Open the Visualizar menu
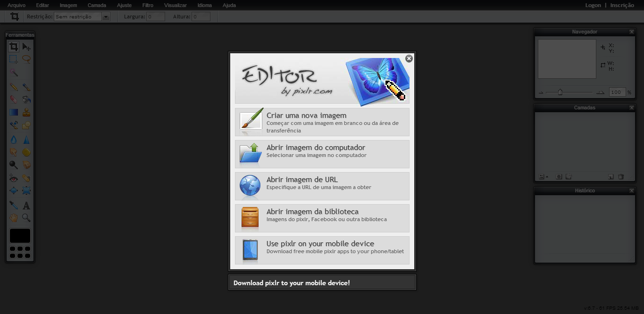The height and width of the screenshot is (314, 644). click(176, 5)
